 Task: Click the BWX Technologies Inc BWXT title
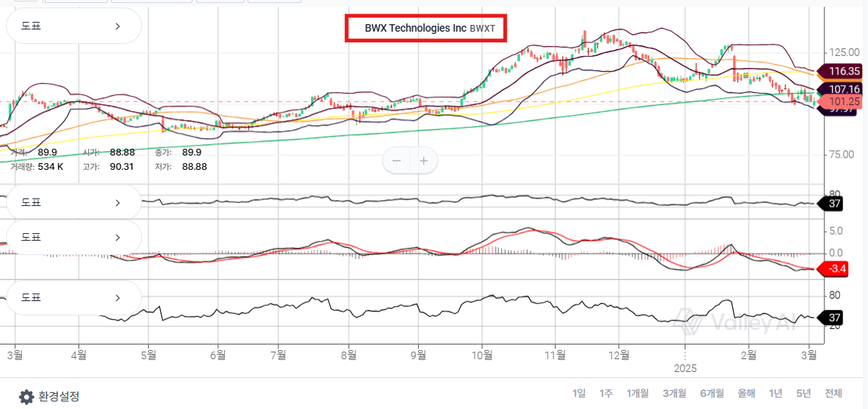425,28
